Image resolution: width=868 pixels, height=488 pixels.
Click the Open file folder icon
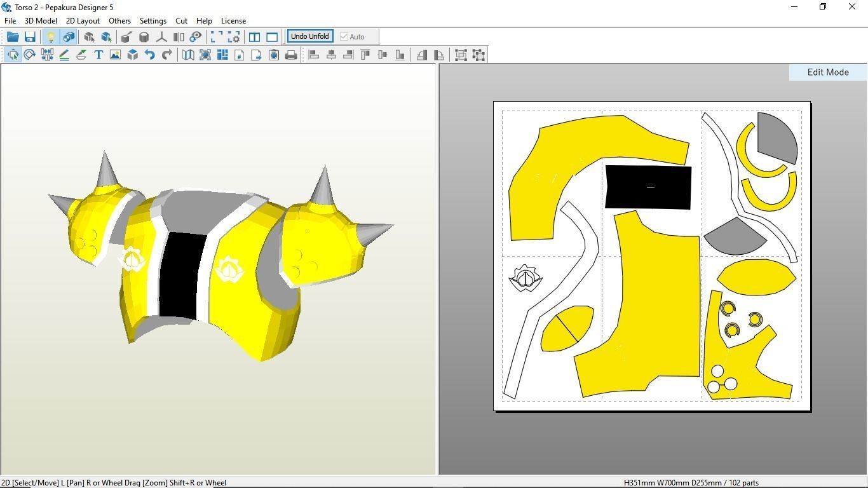pyautogui.click(x=13, y=37)
